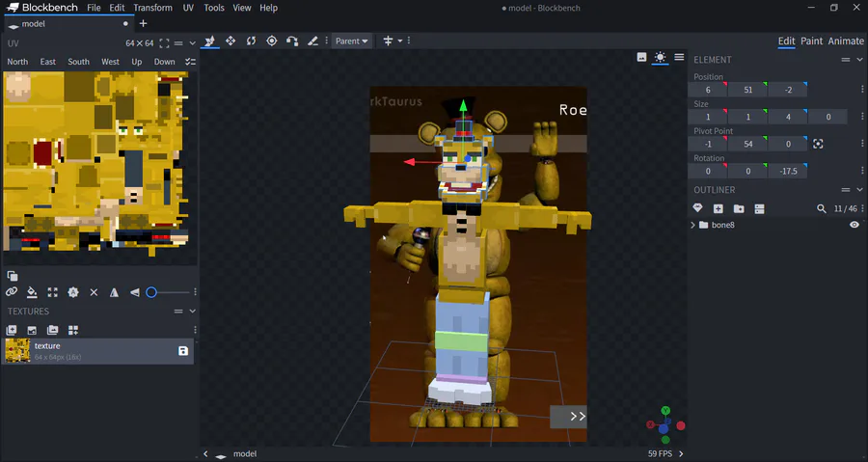Open the Tools menu
The image size is (868, 462).
pos(214,8)
